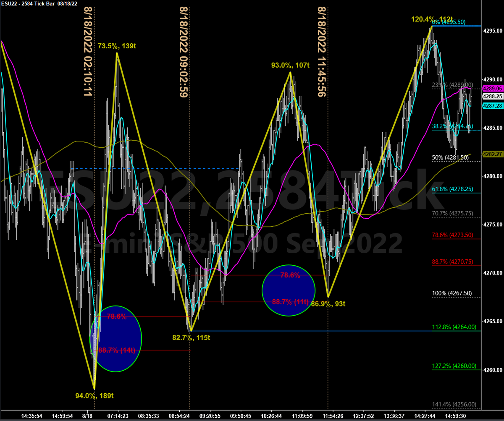Image resolution: width=504 pixels, height=421 pixels.
Task: Select the 8/18/2022 11:45:56 vertical time label
Action: click(321, 52)
